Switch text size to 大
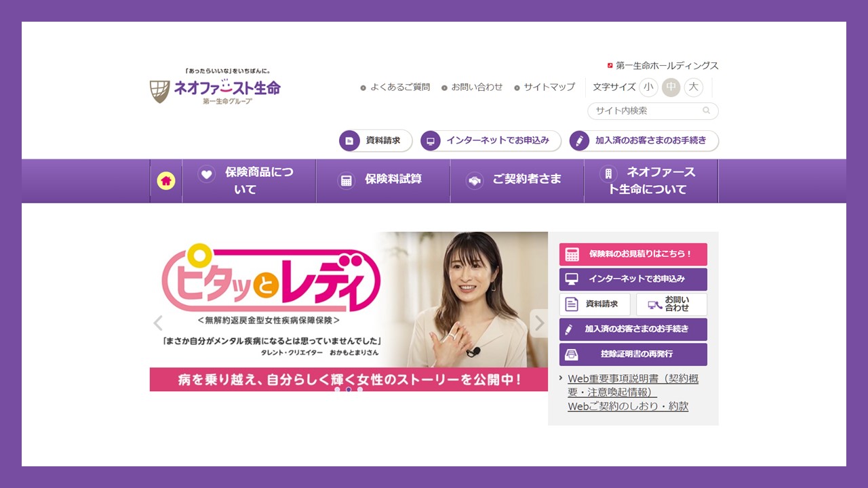 coord(693,87)
